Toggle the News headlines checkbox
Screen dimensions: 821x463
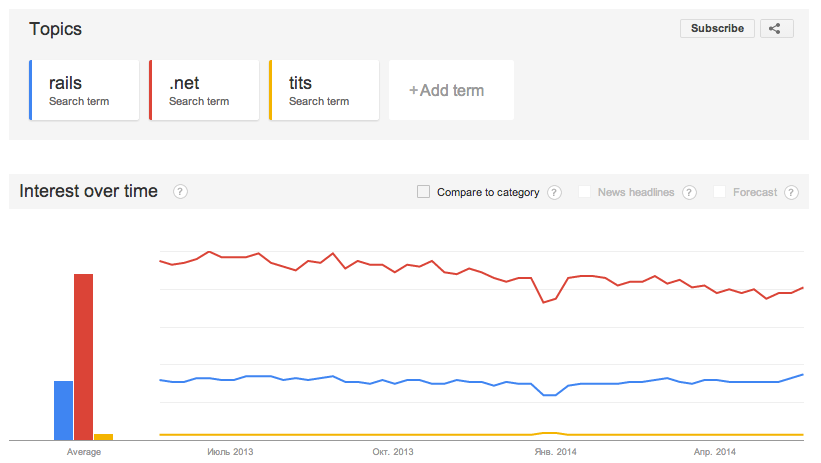[x=584, y=192]
